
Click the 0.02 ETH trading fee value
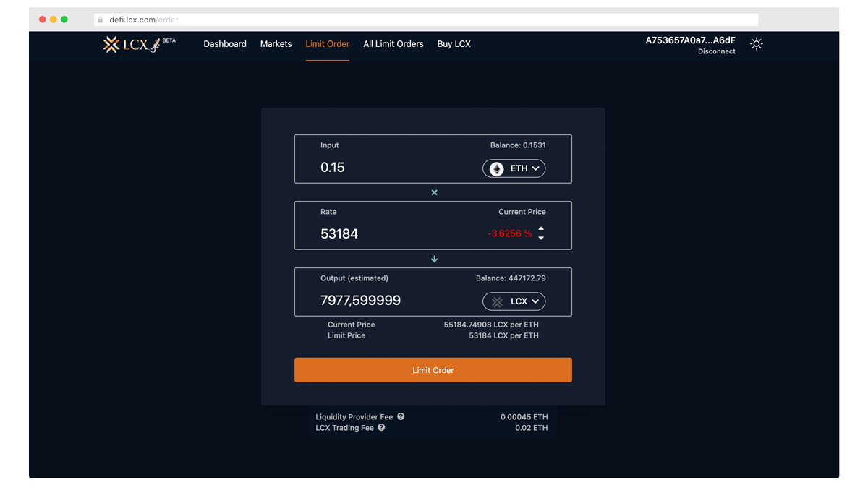tap(532, 428)
